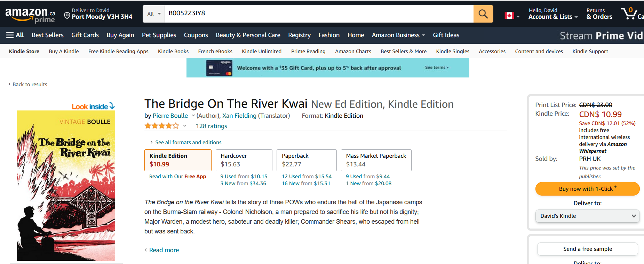Open the Pierre Boulle author link
The width and height of the screenshot is (644, 264).
(170, 116)
